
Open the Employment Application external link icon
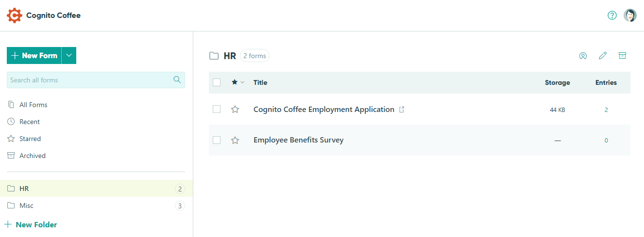coord(402,110)
